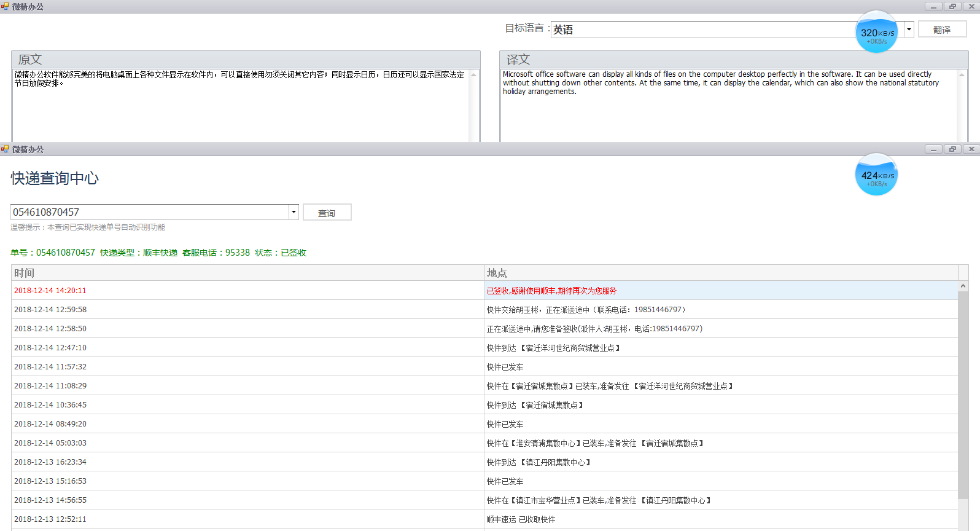Restore down the express query window
The height and width of the screenshot is (531, 980).
[952, 149]
